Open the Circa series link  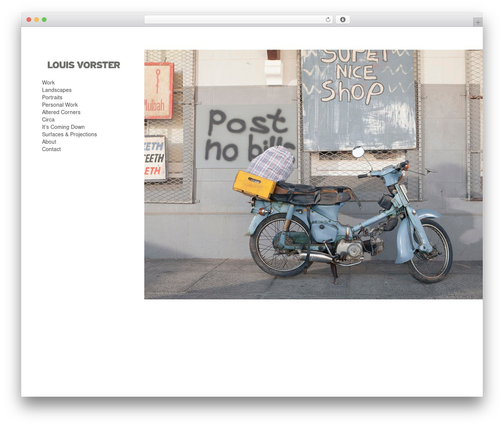(x=48, y=120)
